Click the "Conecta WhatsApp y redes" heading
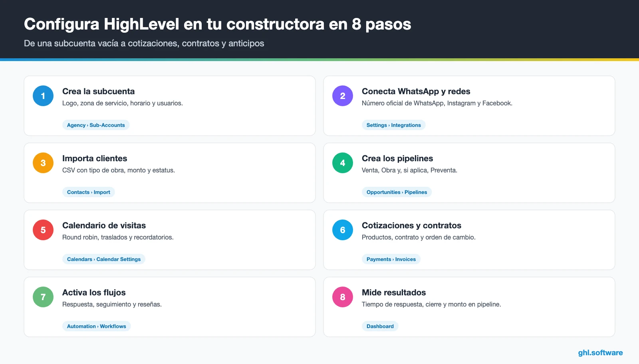The height and width of the screenshot is (364, 639). pos(416,91)
